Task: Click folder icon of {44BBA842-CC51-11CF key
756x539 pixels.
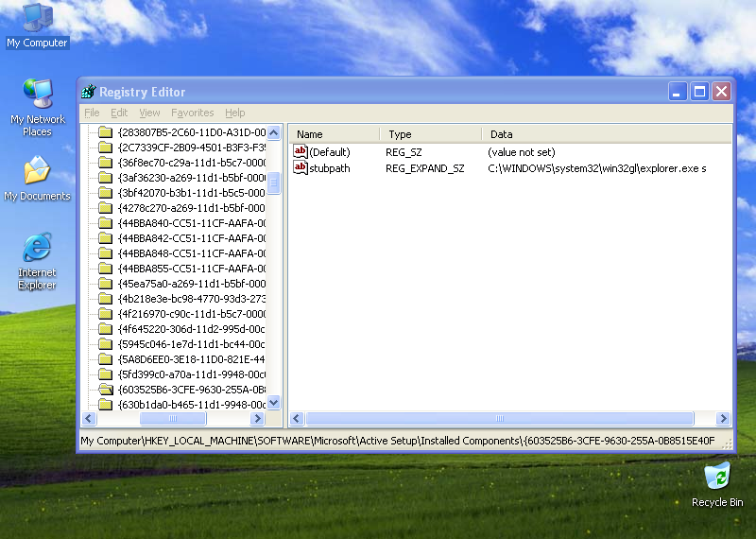Action: (x=105, y=238)
